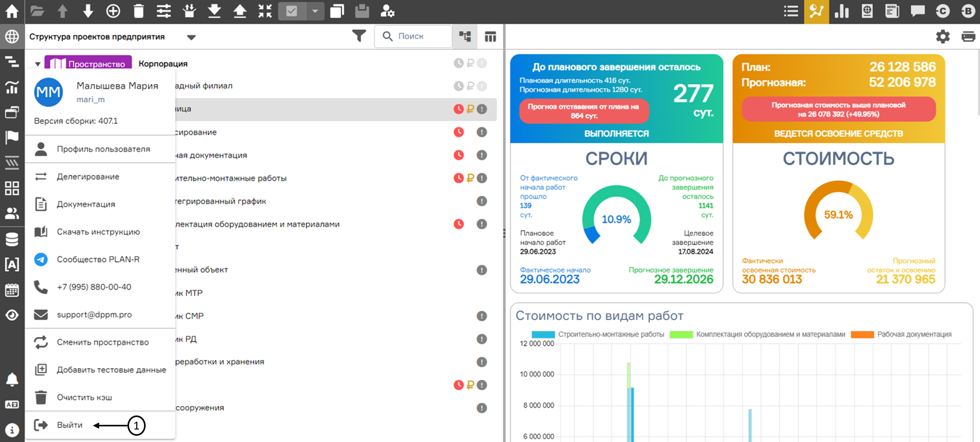The height and width of the screenshot is (442, 980).
Task: Switch to tree hierarchy view toggle
Action: [x=465, y=36]
